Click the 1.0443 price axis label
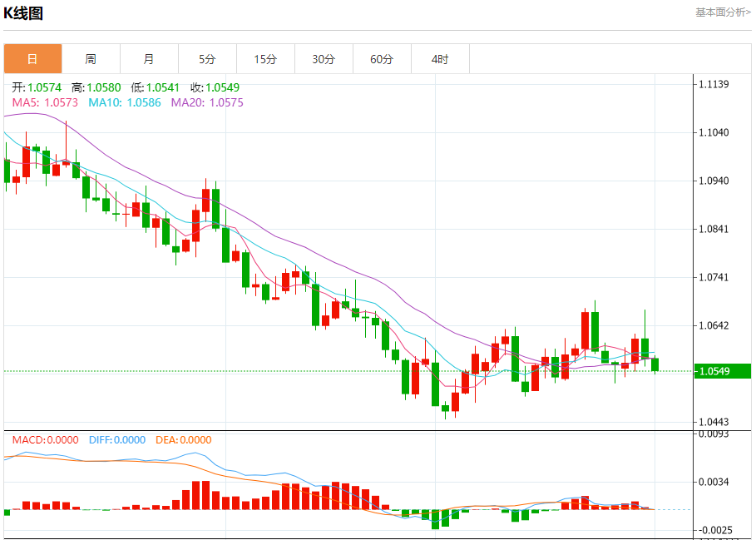756x540 pixels. coord(714,423)
